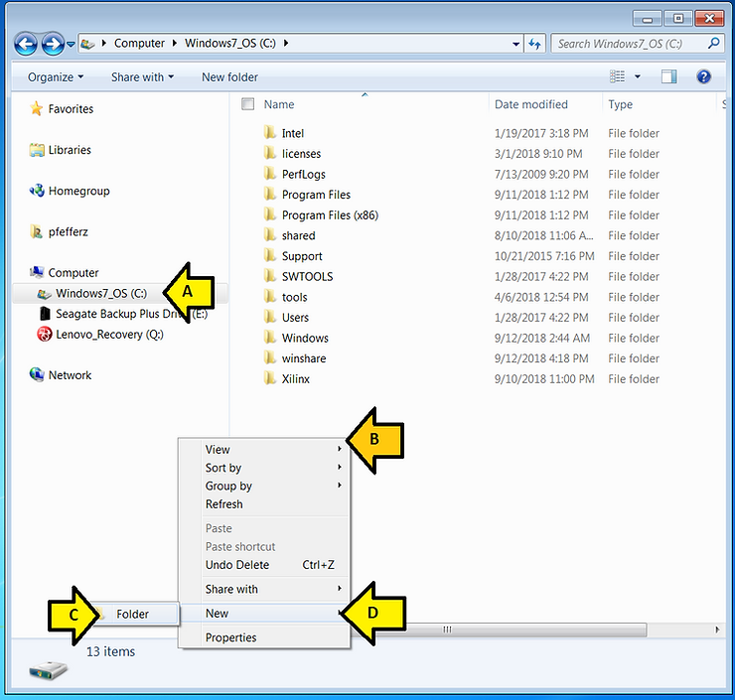The image size is (735, 700).
Task: Click Computer in the address breadcrumb
Action: (x=139, y=43)
